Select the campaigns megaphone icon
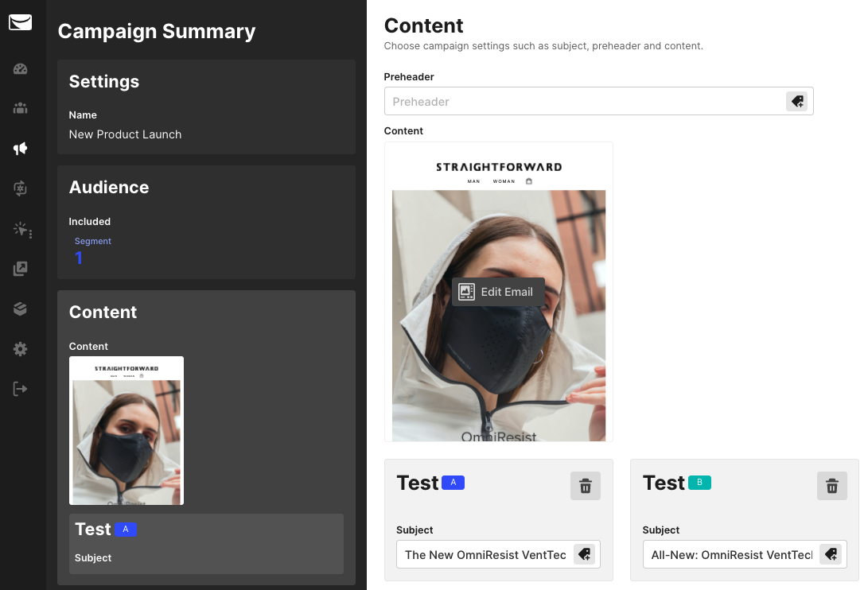 coord(21,148)
